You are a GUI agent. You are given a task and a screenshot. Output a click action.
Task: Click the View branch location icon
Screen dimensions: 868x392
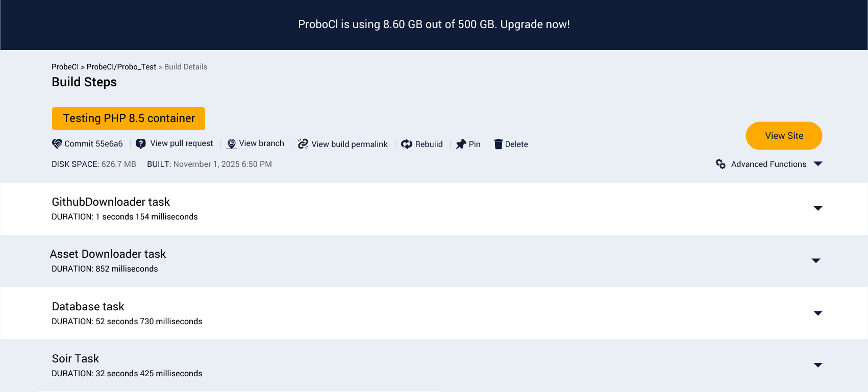click(x=232, y=144)
